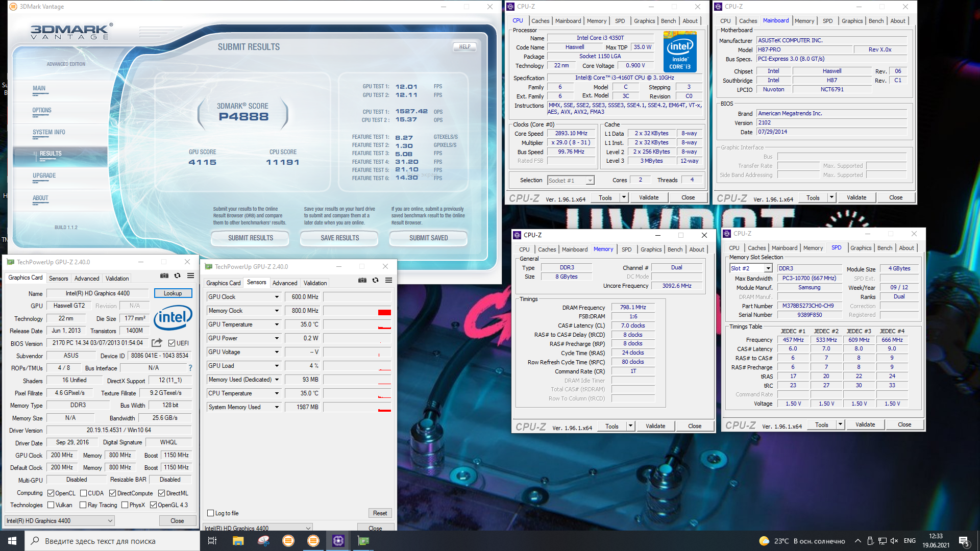Enable the Log to file checkbox
The width and height of the screenshot is (980, 551).
(211, 513)
